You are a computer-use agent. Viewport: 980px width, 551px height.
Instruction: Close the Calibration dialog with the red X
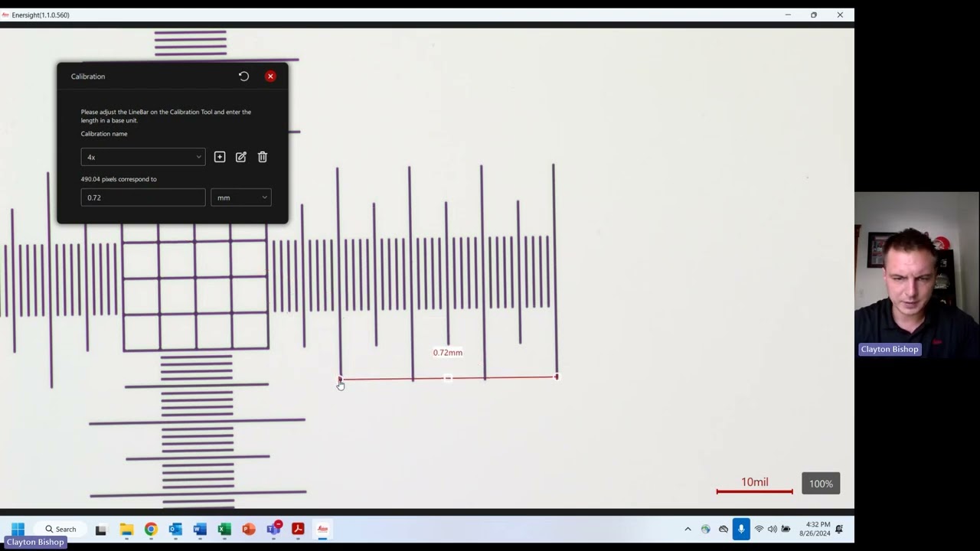coord(270,77)
